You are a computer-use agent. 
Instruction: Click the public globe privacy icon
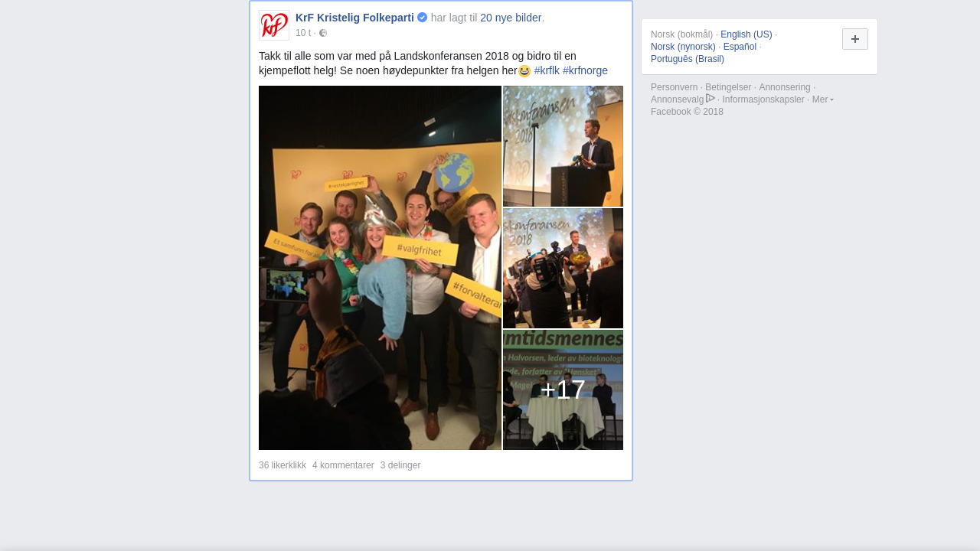[323, 33]
